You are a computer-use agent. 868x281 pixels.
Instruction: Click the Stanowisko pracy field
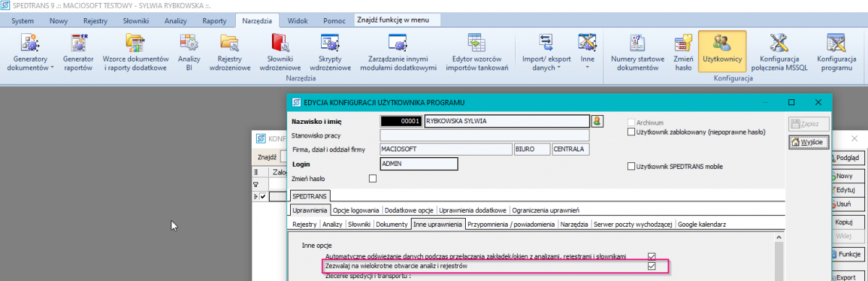pos(484,135)
